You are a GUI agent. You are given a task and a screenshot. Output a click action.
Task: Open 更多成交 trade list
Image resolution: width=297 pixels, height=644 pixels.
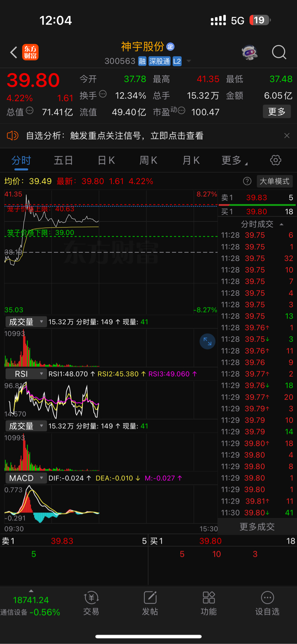pos(257,527)
